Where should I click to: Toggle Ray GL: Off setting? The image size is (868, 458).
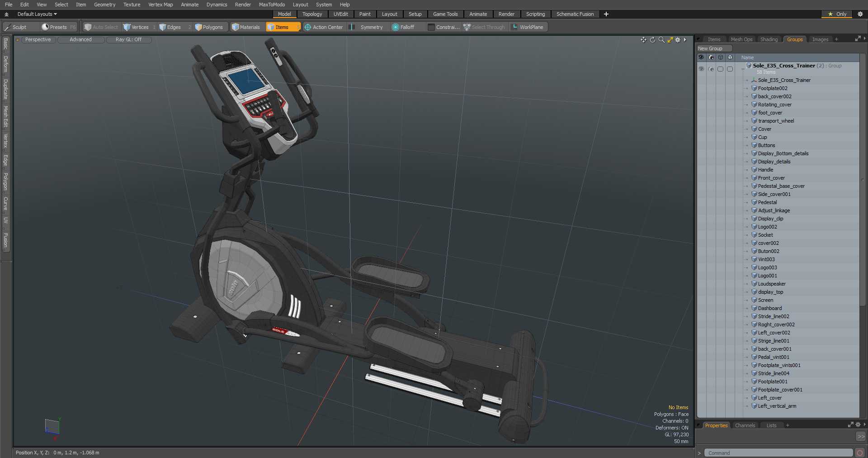pos(128,40)
